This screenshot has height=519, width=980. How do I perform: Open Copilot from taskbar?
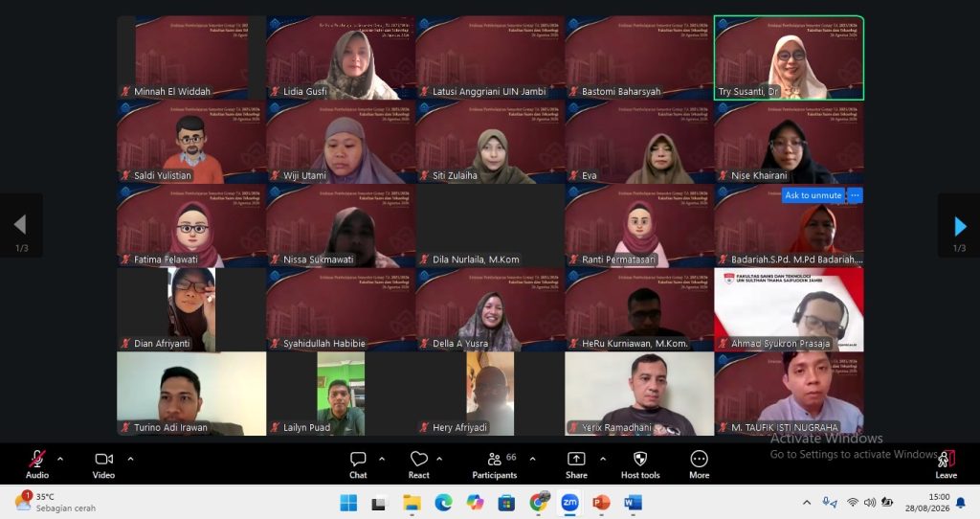point(475,503)
